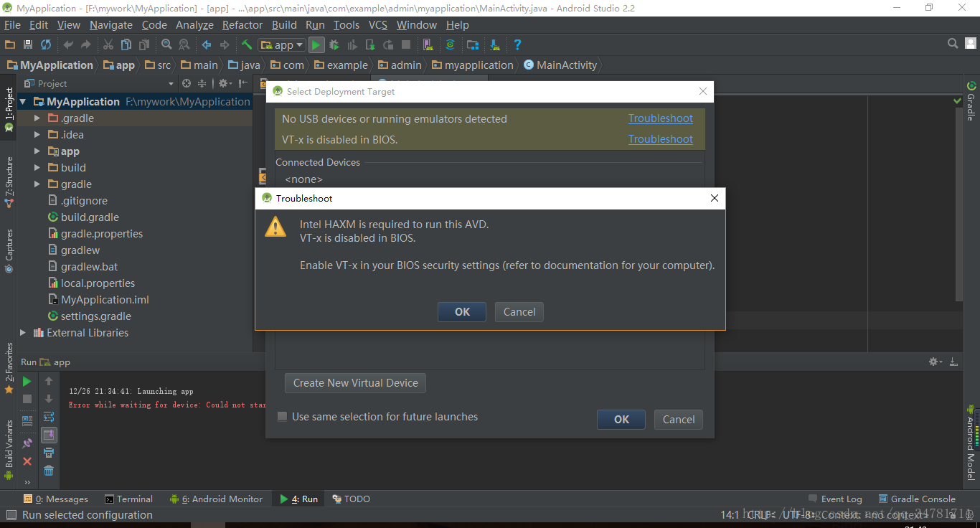Click Sync Project with Gradle Files icon
This screenshot has height=528, width=980.
point(450,44)
